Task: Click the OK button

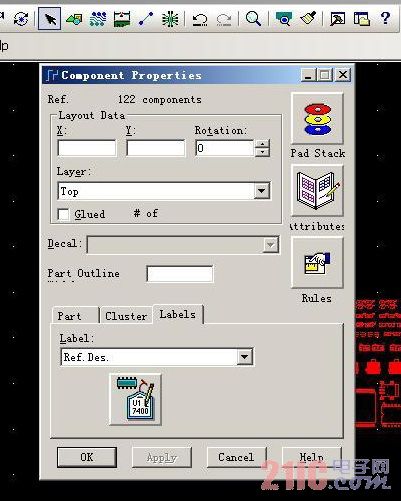Action: coord(87,457)
